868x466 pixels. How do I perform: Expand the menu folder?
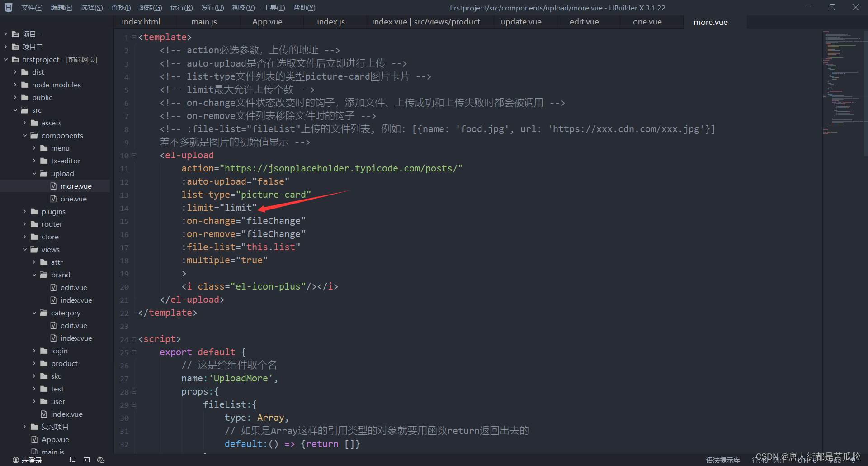click(x=34, y=148)
